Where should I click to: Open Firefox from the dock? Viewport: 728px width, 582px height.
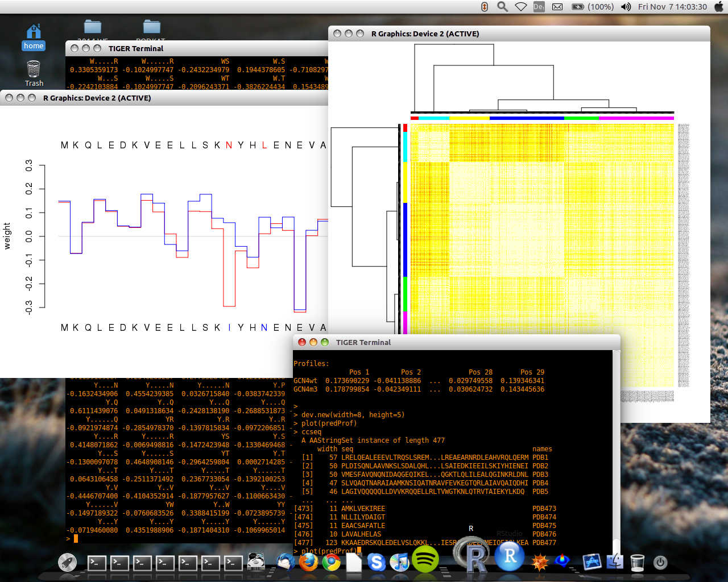pyautogui.click(x=308, y=562)
